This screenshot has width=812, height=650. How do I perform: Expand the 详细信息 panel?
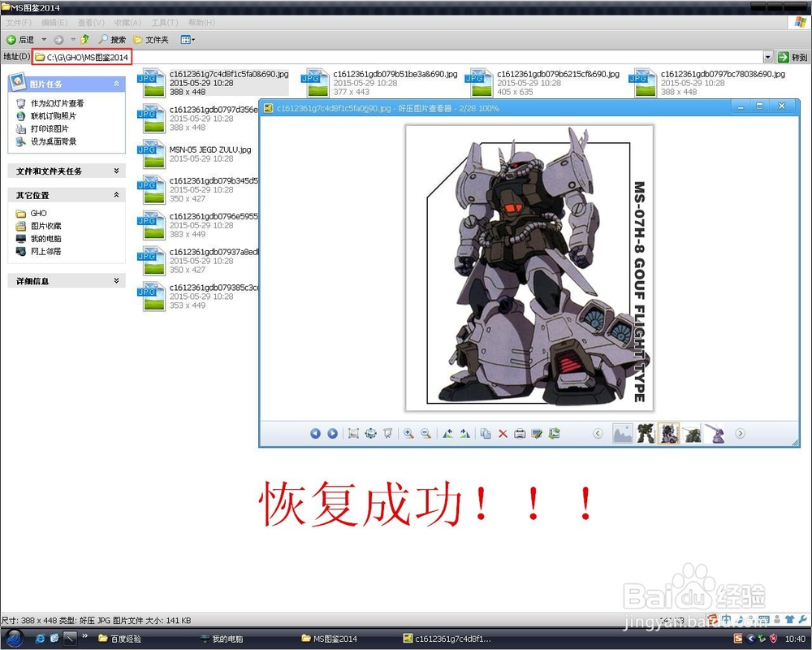pyautogui.click(x=116, y=280)
